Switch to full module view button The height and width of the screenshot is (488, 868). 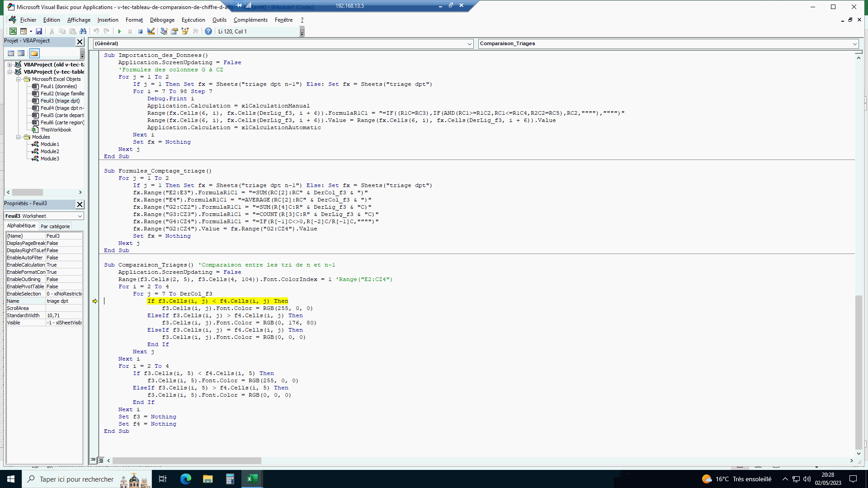[101, 460]
